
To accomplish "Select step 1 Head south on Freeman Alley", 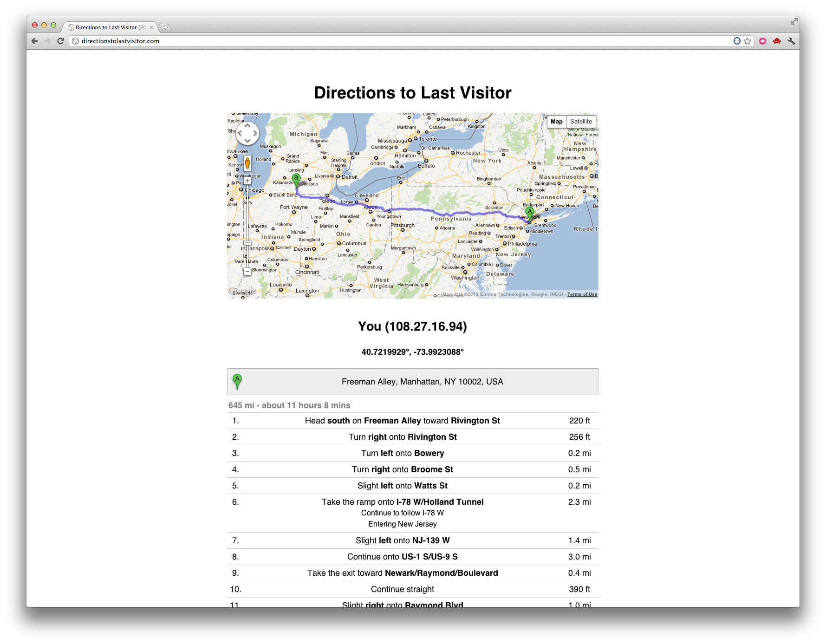I will [x=412, y=421].
